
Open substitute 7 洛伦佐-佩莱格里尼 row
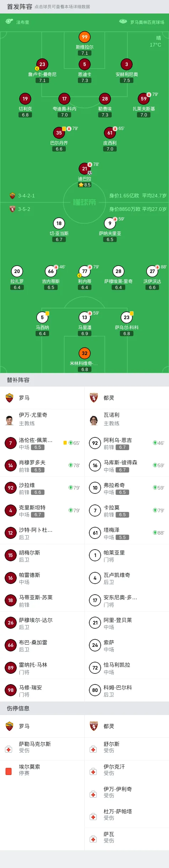(x=42, y=443)
